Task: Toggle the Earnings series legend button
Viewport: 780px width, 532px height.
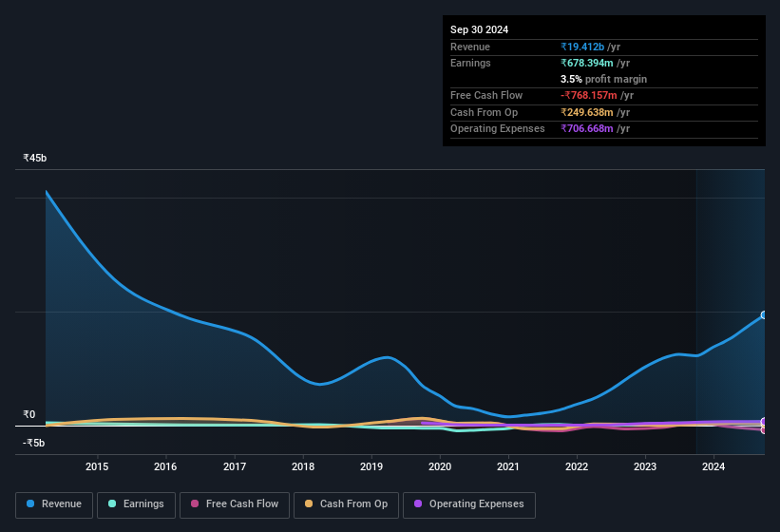Action: 136,504
